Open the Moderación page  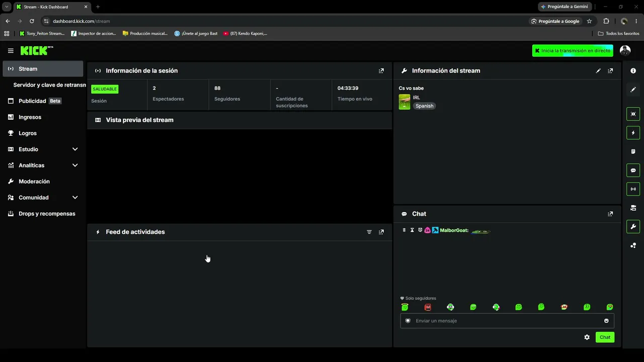pos(43,182)
